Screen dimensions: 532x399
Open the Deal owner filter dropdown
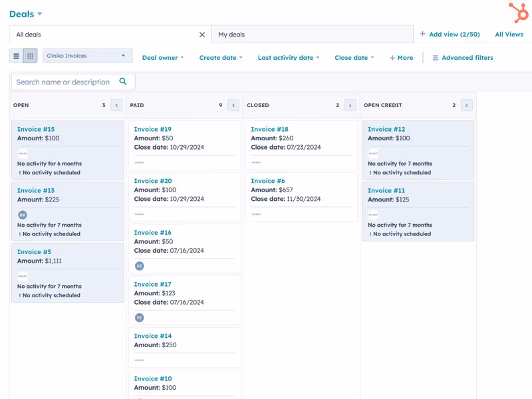(162, 58)
